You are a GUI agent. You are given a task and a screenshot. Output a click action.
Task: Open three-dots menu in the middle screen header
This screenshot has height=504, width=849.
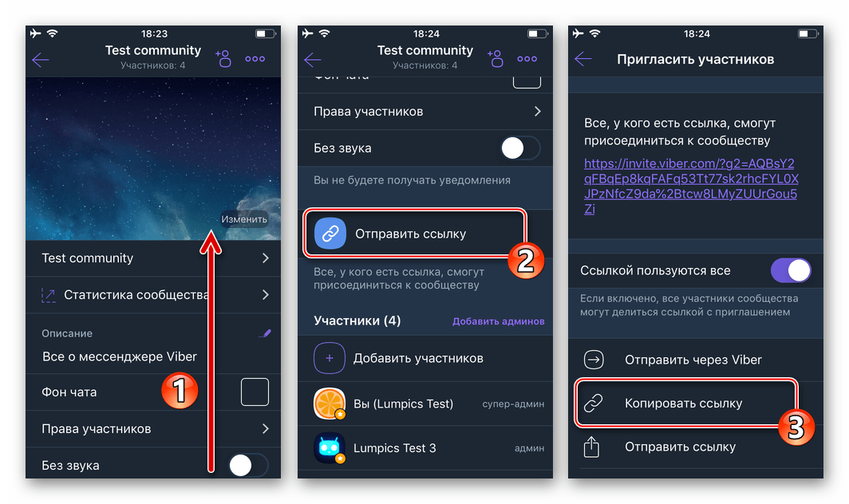(x=527, y=58)
